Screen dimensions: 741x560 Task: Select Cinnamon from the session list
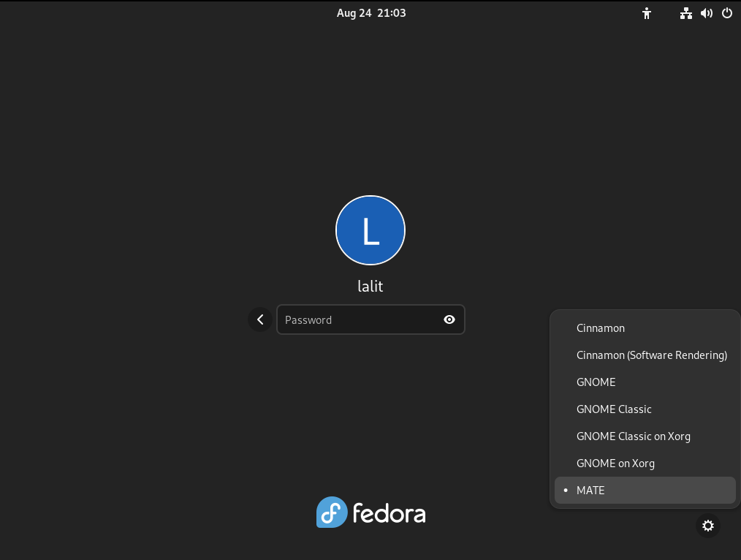[601, 328]
